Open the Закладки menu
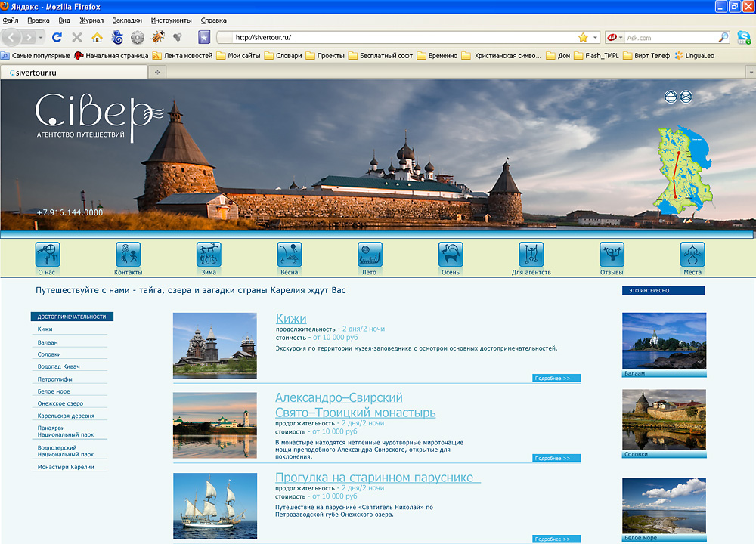Image resolution: width=756 pixels, height=544 pixels. (x=127, y=20)
